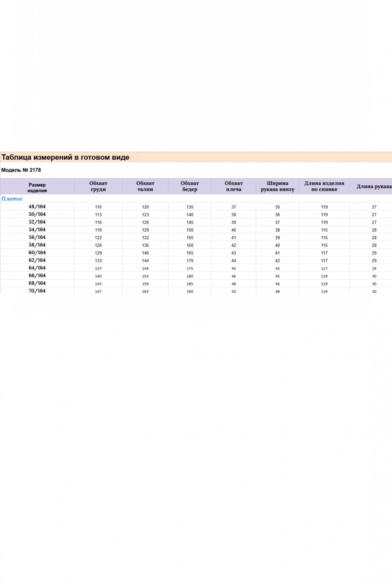Image resolution: width=392 pixels, height=588 pixels.
Task: Select hip value 170 in the 62/164 row
Action: pyautogui.click(x=190, y=260)
